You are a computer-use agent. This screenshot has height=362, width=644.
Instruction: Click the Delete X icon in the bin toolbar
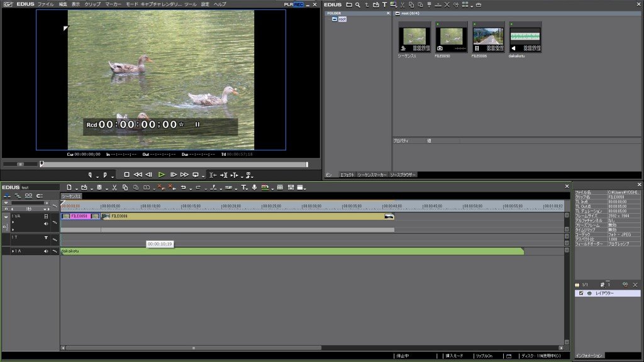coord(447,5)
